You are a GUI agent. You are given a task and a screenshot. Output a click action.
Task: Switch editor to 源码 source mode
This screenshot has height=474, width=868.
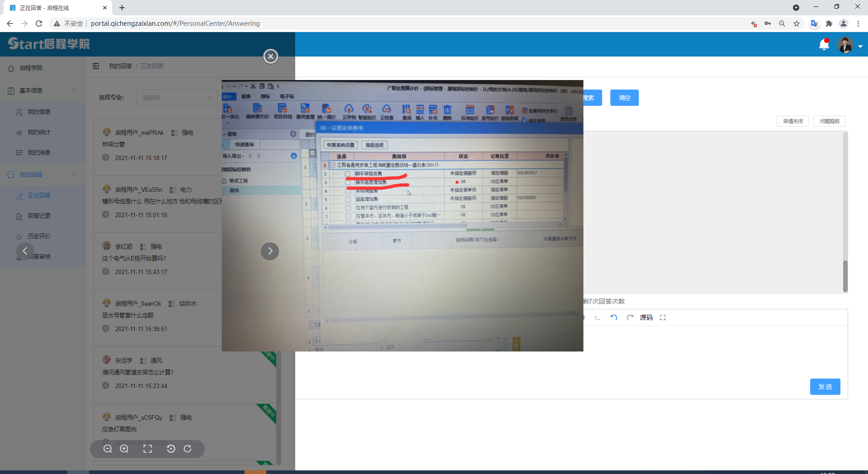tap(646, 318)
